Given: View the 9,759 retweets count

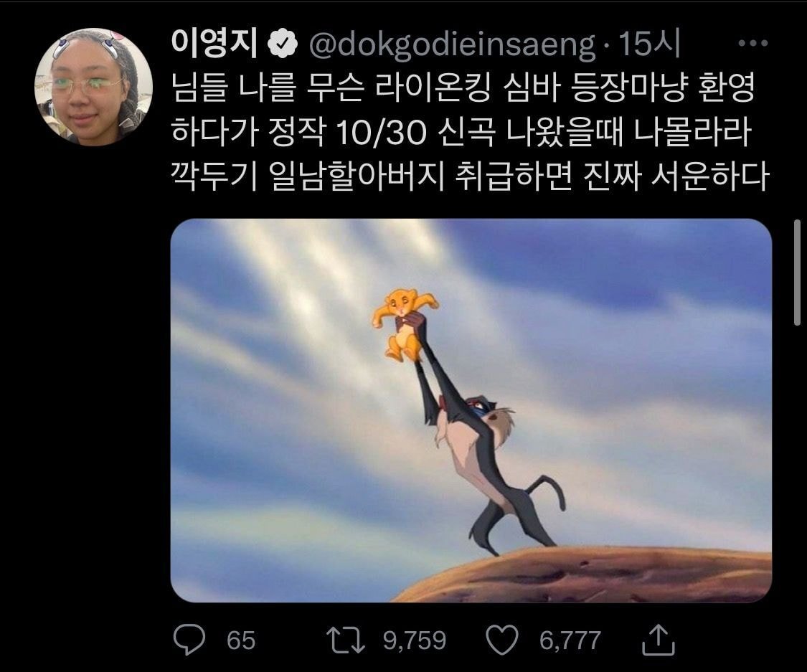Looking at the screenshot, I should tap(415, 640).
